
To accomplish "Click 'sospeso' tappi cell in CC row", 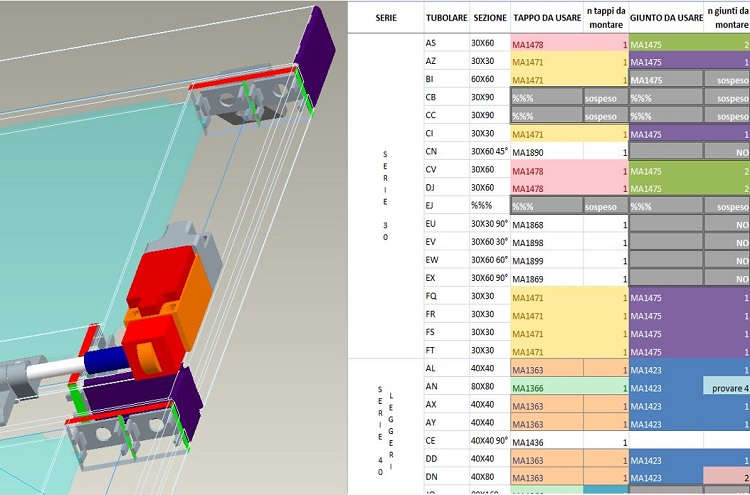I will [x=606, y=115].
